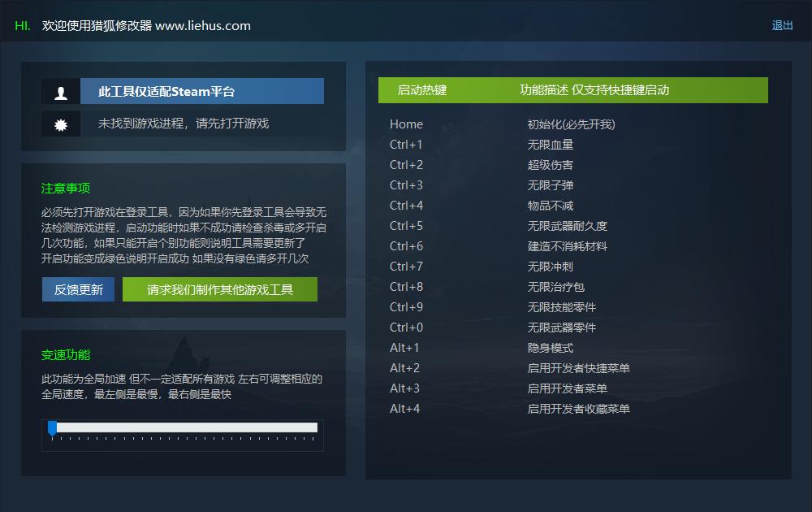Select the 建造不消耗材料 function
The width and height of the screenshot is (812, 512).
point(567,246)
